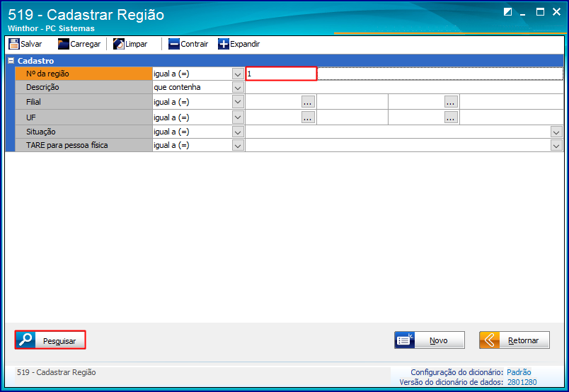The height and width of the screenshot is (392, 569).
Task: Click the Salvar toolbar button
Action: pyautogui.click(x=25, y=44)
